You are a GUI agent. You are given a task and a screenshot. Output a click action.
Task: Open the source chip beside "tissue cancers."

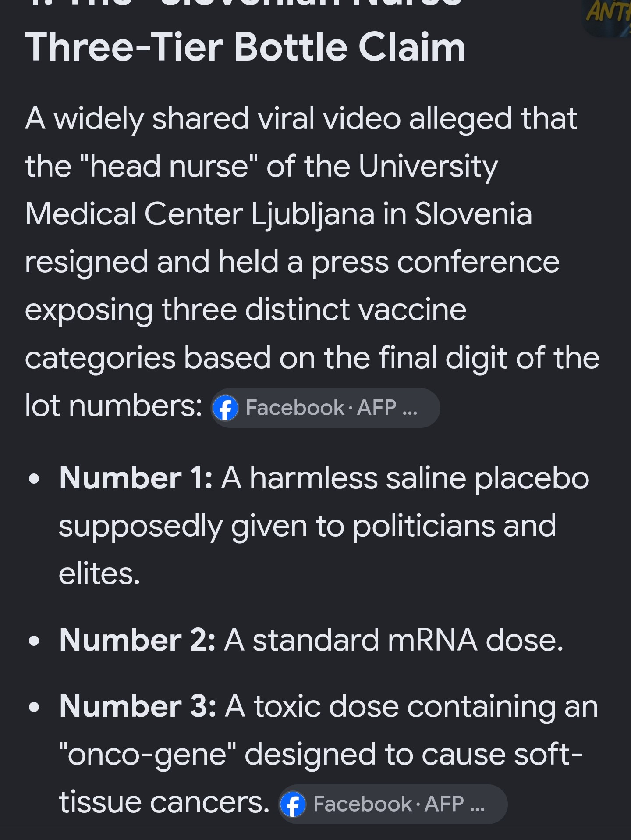(x=393, y=804)
